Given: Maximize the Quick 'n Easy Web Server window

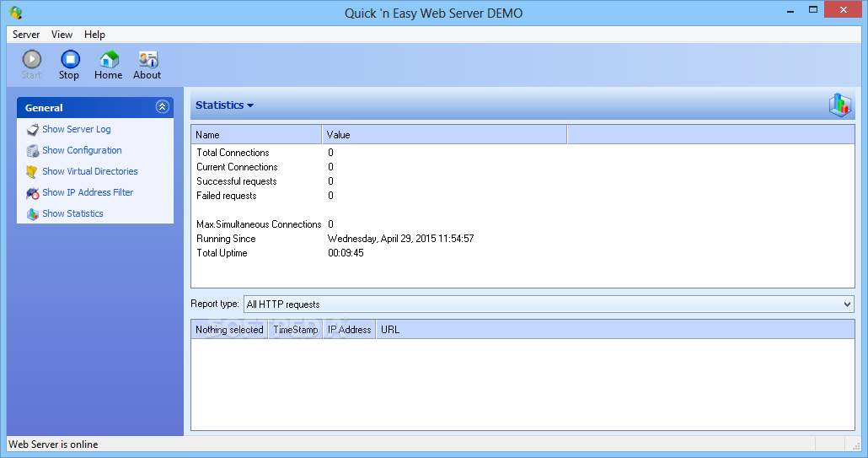Looking at the screenshot, I should click(x=813, y=10).
